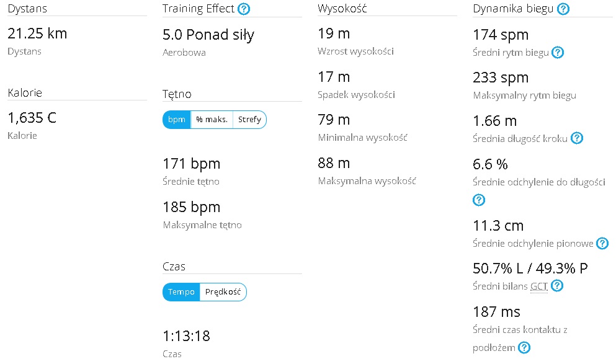
Task: Click the GCT abbreviation text
Action: tap(539, 286)
